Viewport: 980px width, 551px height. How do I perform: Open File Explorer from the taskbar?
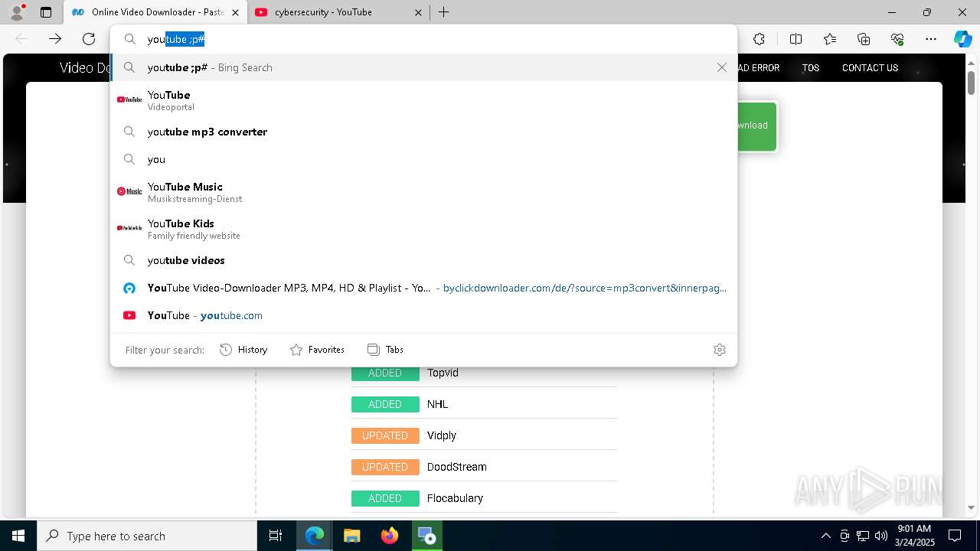point(351,536)
